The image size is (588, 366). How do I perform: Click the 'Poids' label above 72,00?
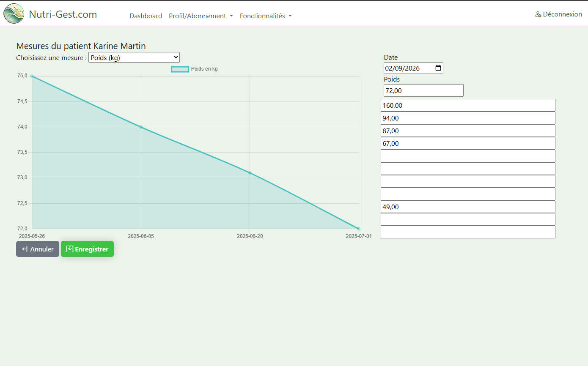tap(392, 79)
